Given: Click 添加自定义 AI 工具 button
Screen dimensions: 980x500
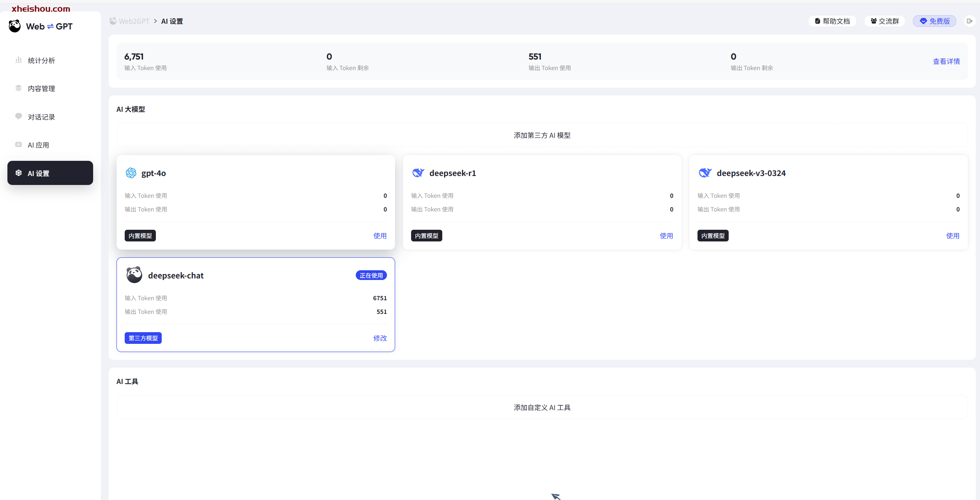Looking at the screenshot, I should pos(542,407).
